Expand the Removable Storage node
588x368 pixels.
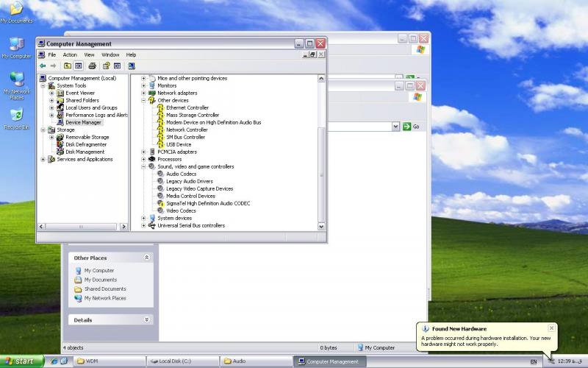point(51,138)
